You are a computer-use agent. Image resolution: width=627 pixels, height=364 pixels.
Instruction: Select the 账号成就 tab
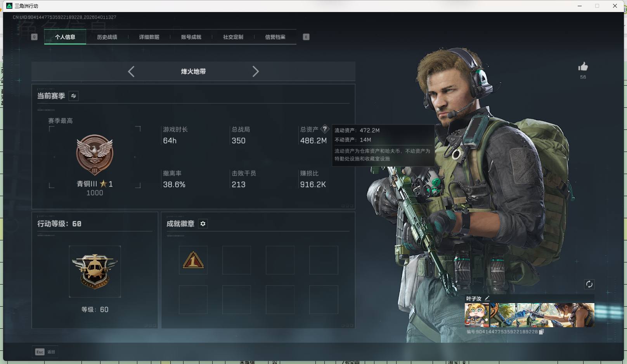tap(191, 37)
